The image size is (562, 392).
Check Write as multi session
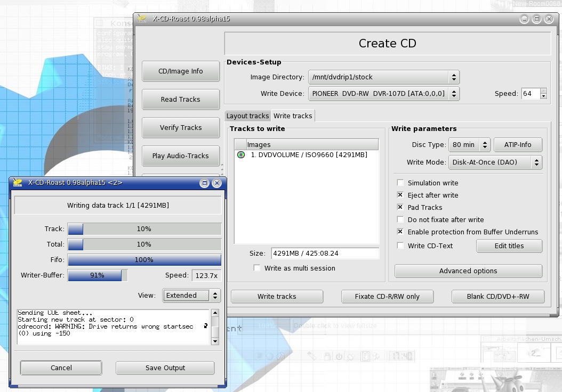point(256,268)
